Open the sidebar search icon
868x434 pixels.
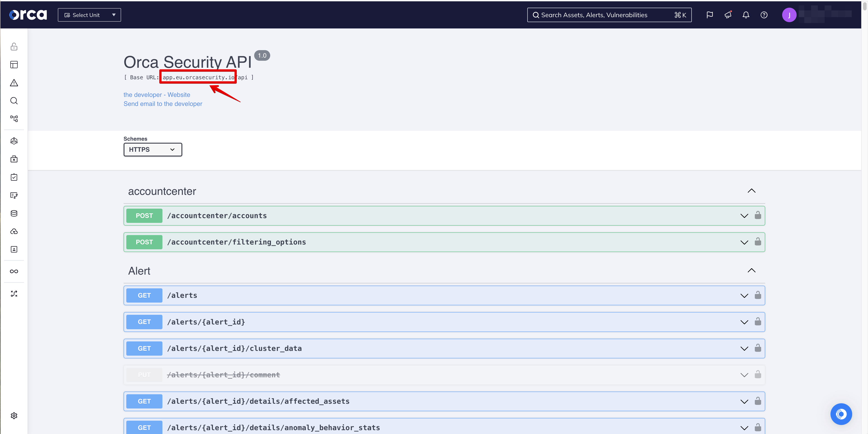point(14,101)
